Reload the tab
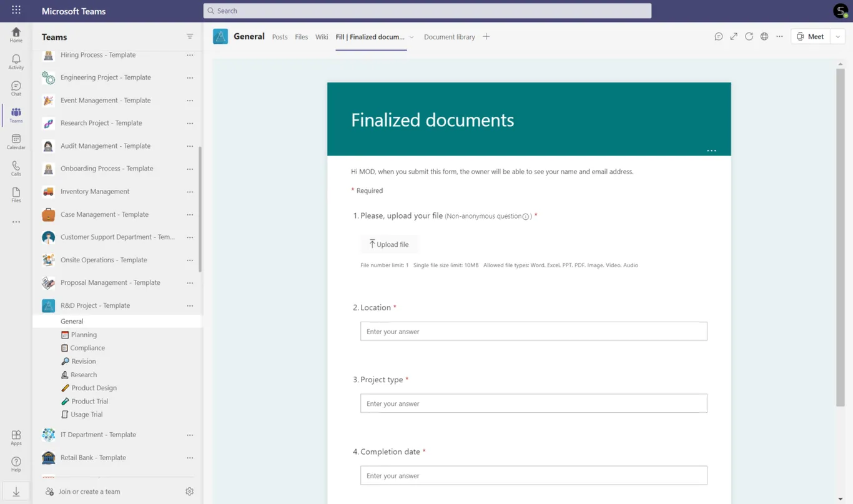Image resolution: width=853 pixels, height=504 pixels. pyautogui.click(x=749, y=36)
